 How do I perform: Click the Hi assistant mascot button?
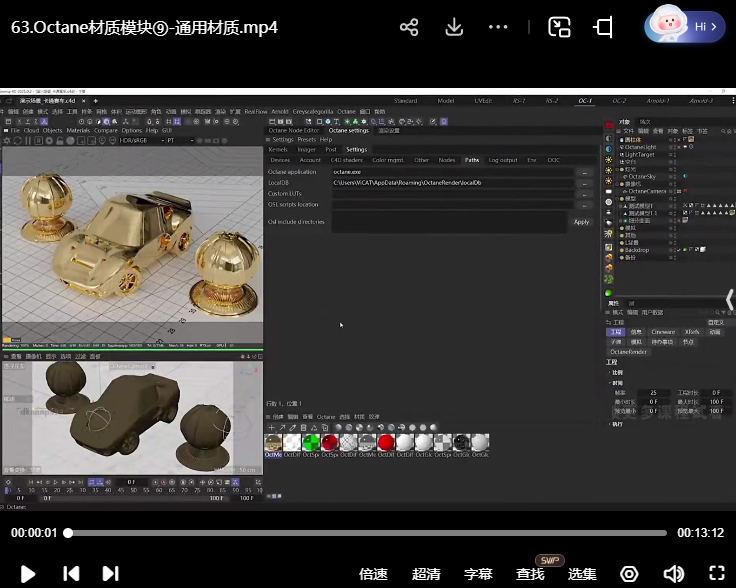pyautogui.click(x=685, y=26)
